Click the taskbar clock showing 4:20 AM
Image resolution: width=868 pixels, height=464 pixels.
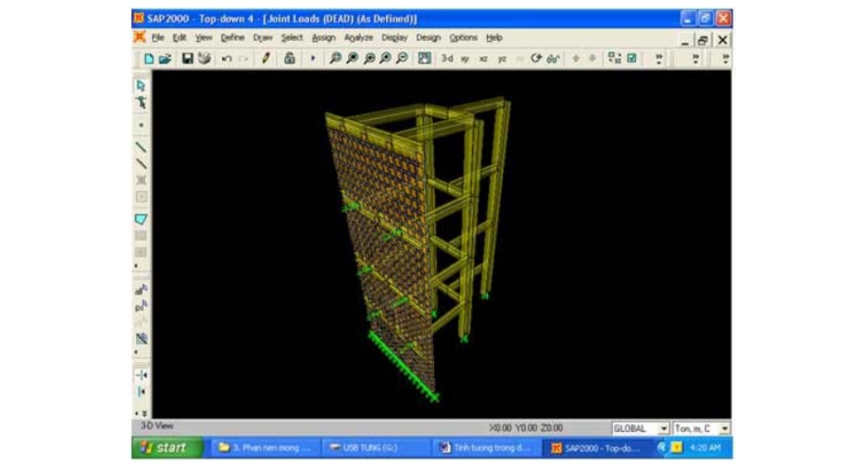tap(705, 447)
